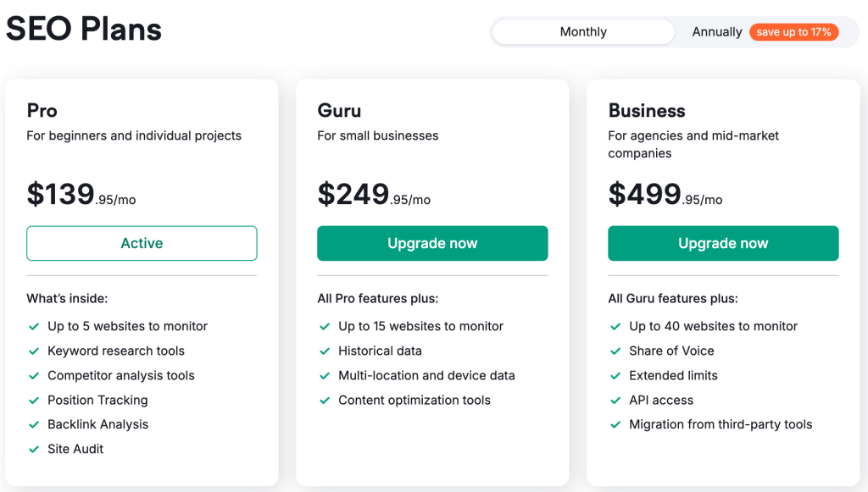Select the Monthly billing option
The image size is (868, 492).
[x=582, y=31]
